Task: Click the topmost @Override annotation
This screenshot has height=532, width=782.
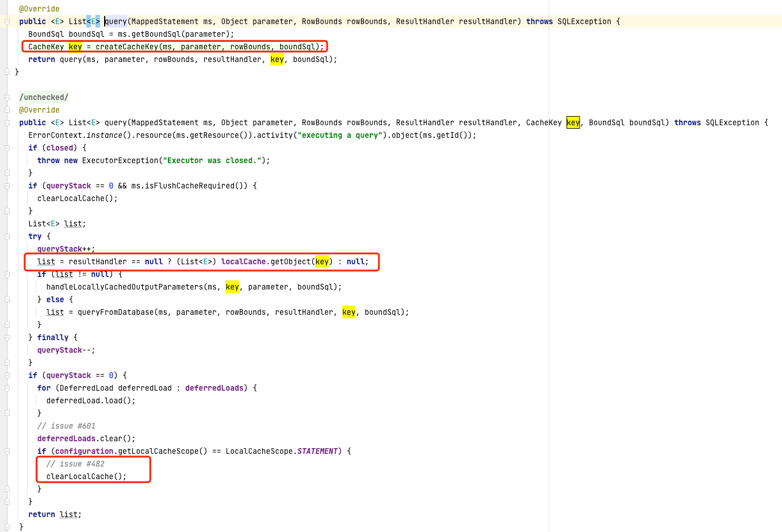Action: [39, 9]
